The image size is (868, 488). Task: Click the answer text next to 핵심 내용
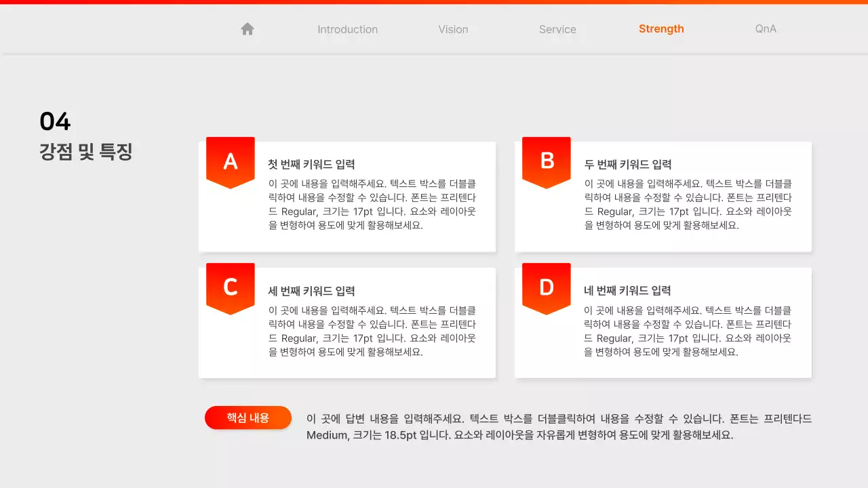559,426
